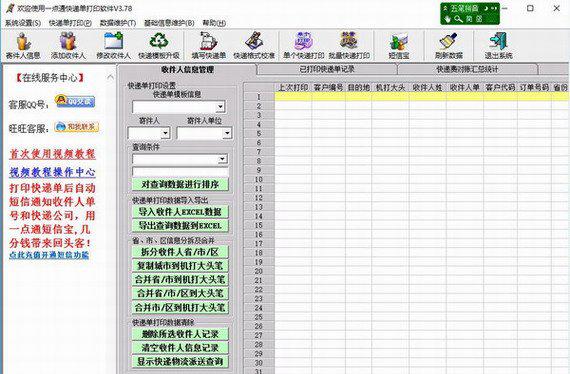The height and width of the screenshot is (374, 570).
Task: Click the QQ chat button beside 客服QQ号
Action: tap(75, 101)
